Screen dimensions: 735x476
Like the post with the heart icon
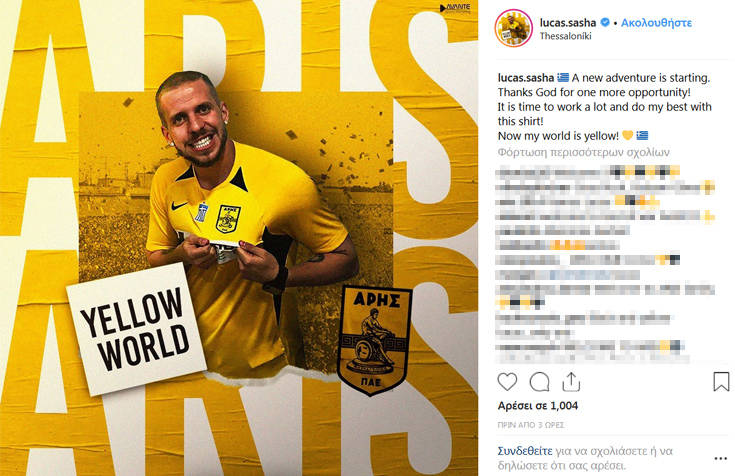click(x=507, y=382)
